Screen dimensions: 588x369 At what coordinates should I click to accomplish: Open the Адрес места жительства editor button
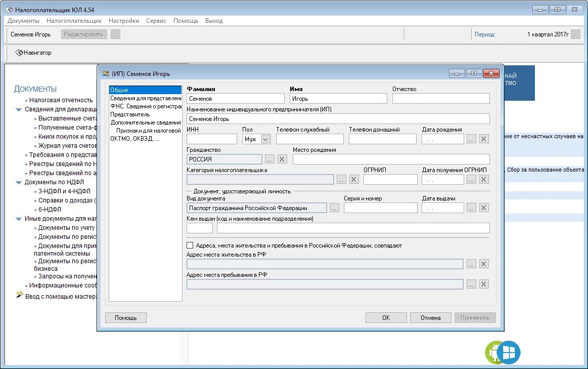coord(471,264)
